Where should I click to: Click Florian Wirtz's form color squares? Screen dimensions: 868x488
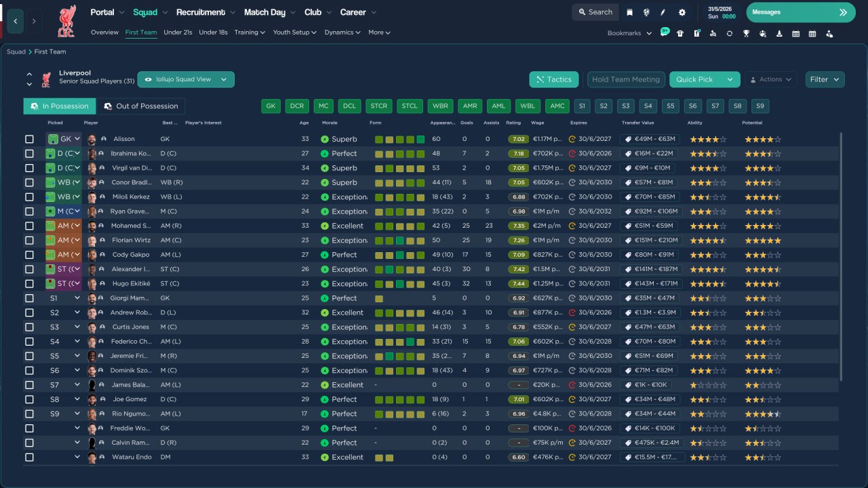coord(400,240)
